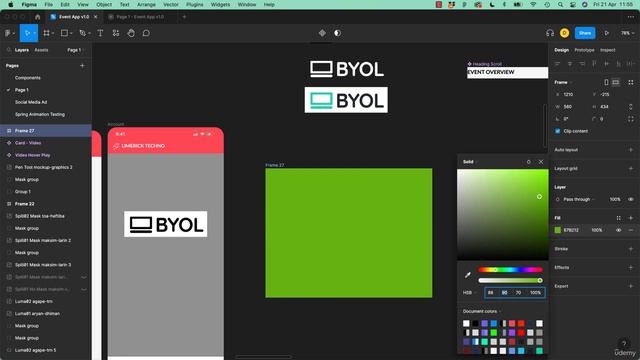Open the HSB color model dropdown
The width and height of the screenshot is (640, 360).
(469, 293)
